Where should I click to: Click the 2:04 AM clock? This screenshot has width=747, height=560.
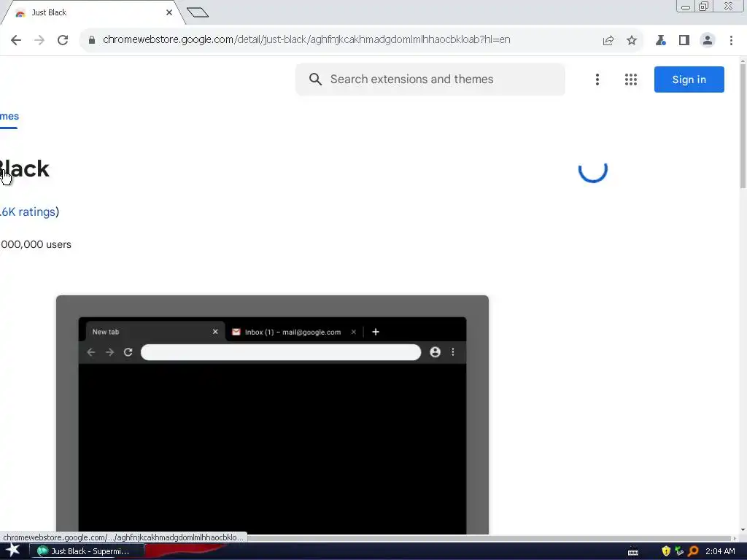(720, 551)
